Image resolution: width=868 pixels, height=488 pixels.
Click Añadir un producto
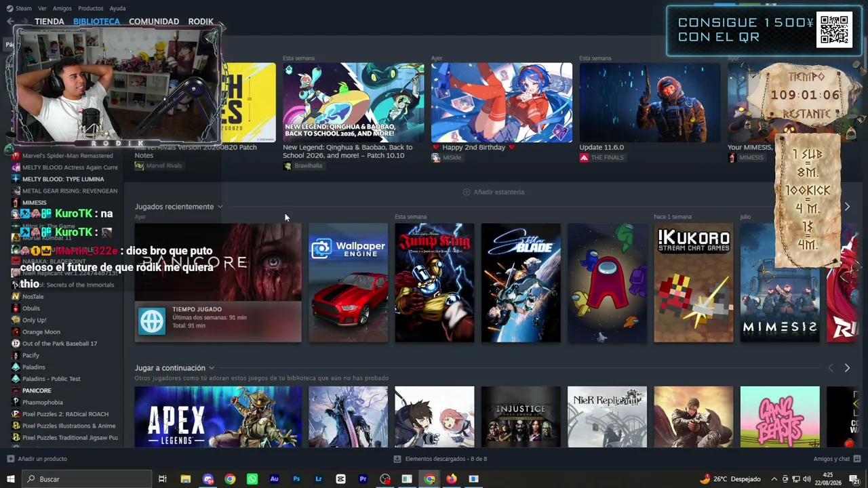pyautogui.click(x=37, y=459)
